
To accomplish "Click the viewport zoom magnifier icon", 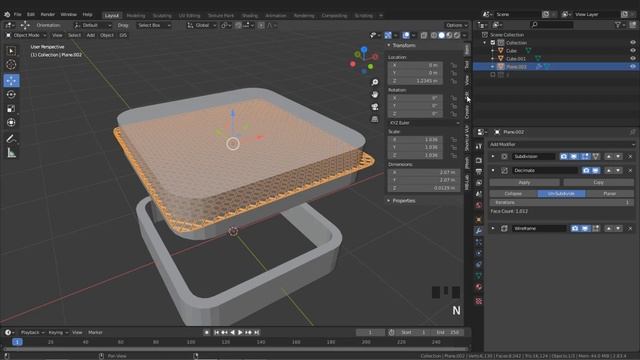I will pos(375,82).
